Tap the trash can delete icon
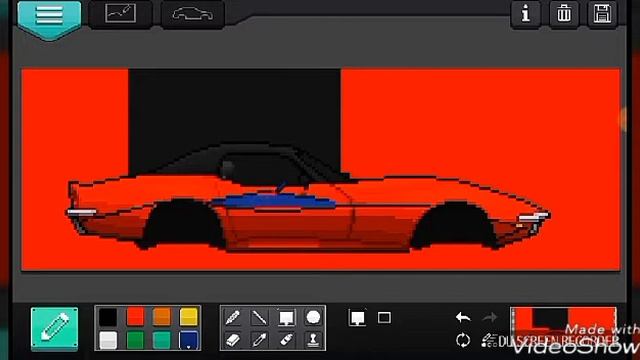This screenshot has height=360, width=640. click(564, 14)
